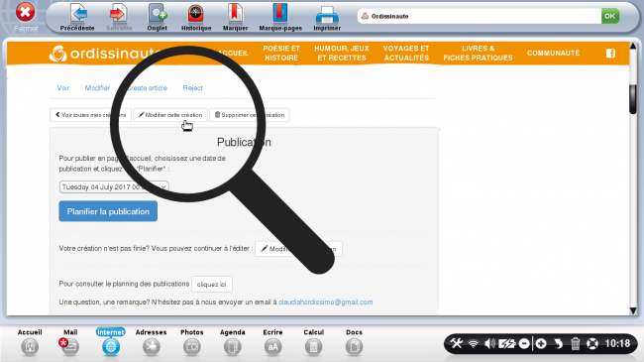Click the green OK button
This screenshot has width=644, height=362.
click(610, 16)
